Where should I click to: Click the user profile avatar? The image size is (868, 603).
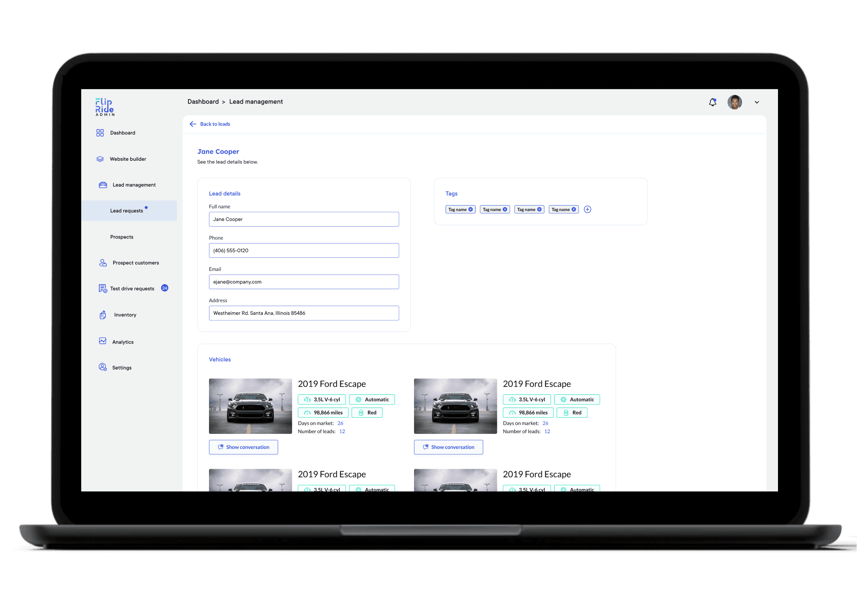(735, 102)
